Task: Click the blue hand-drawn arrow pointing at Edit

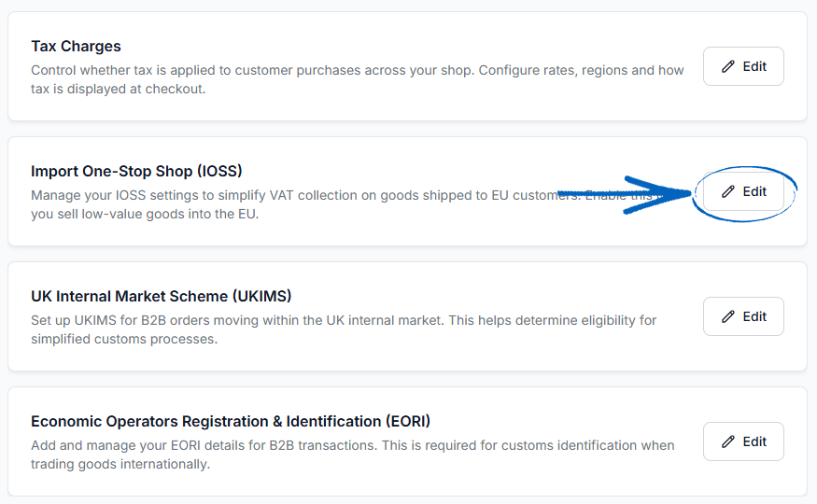Action: point(626,195)
